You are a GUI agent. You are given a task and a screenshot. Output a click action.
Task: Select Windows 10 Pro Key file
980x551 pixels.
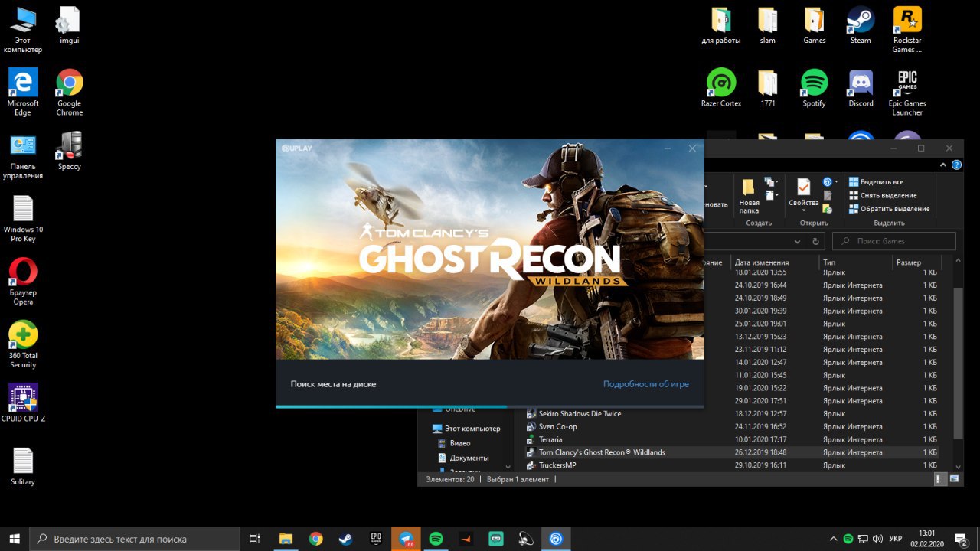tap(23, 219)
